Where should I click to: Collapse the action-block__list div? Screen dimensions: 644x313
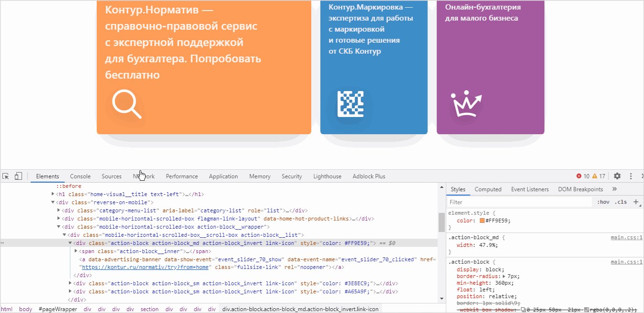coord(64,235)
